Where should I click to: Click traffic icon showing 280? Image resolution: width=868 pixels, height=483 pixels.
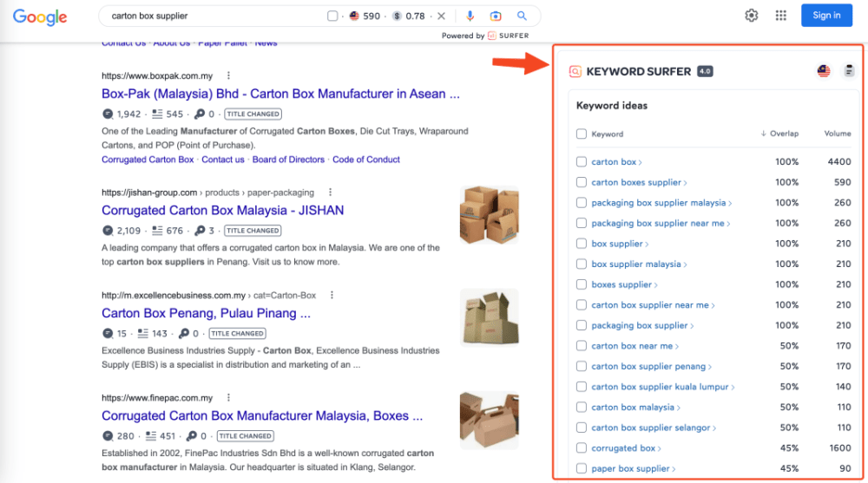point(108,436)
